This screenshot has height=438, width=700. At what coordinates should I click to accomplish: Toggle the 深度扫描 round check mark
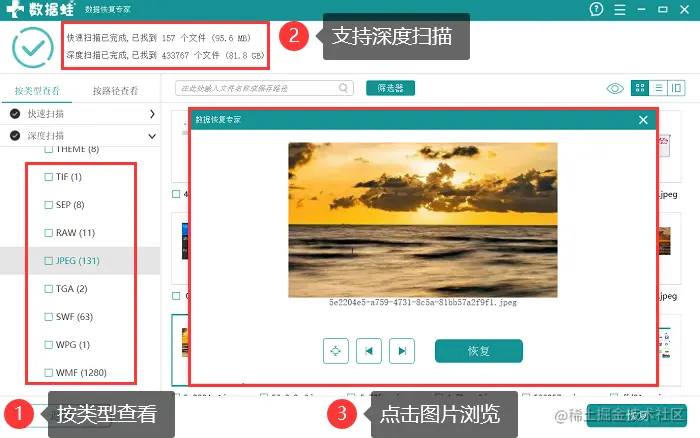[x=15, y=136]
